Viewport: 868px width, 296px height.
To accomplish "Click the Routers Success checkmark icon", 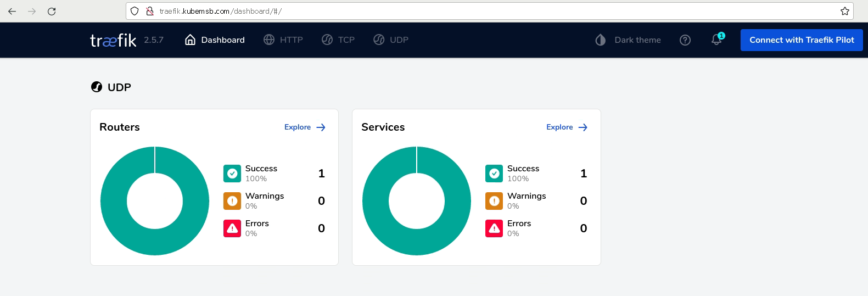I will tap(232, 174).
